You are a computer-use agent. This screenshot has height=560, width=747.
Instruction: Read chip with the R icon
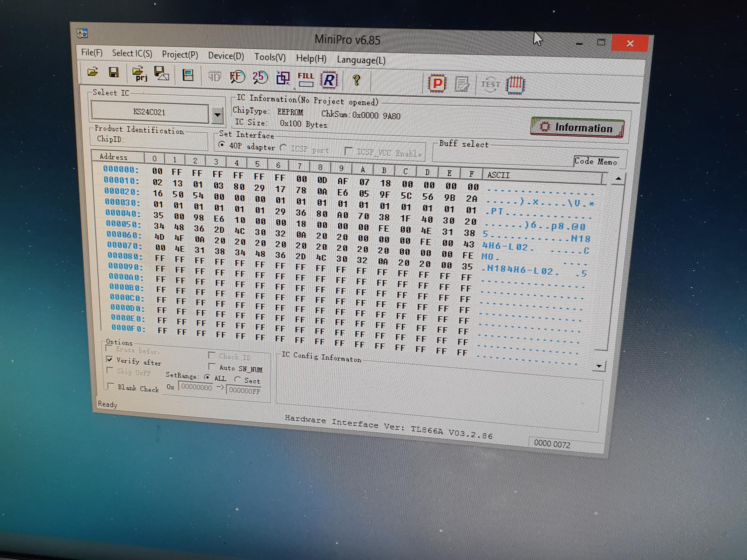329,80
